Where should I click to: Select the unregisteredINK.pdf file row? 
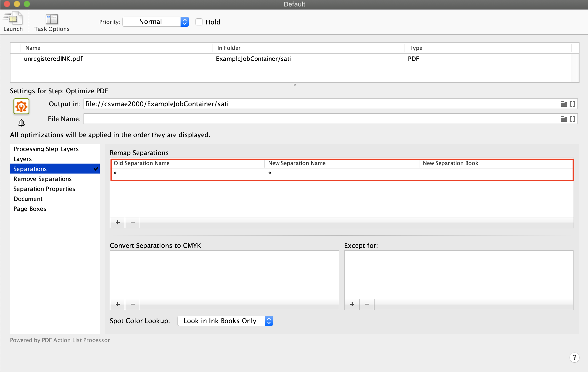click(x=53, y=59)
